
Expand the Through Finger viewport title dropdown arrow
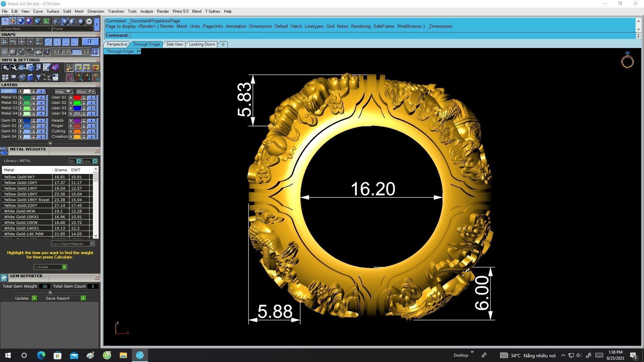139,51
